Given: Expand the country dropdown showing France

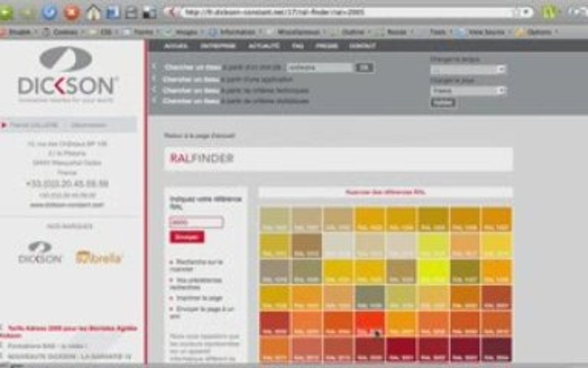Looking at the screenshot, I should [468, 90].
